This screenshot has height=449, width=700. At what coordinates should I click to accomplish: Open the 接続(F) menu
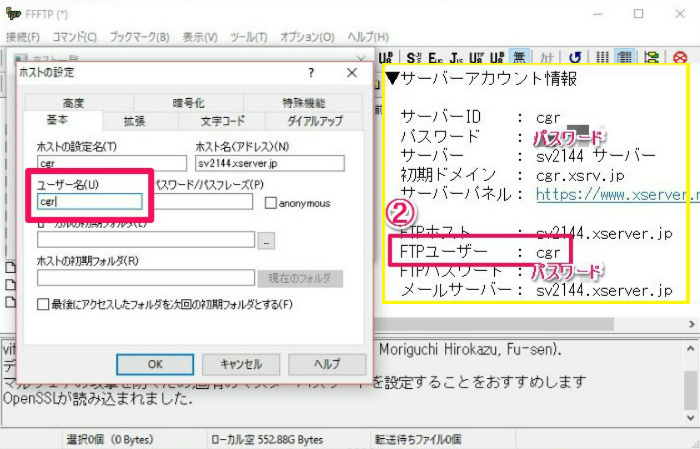(23, 37)
